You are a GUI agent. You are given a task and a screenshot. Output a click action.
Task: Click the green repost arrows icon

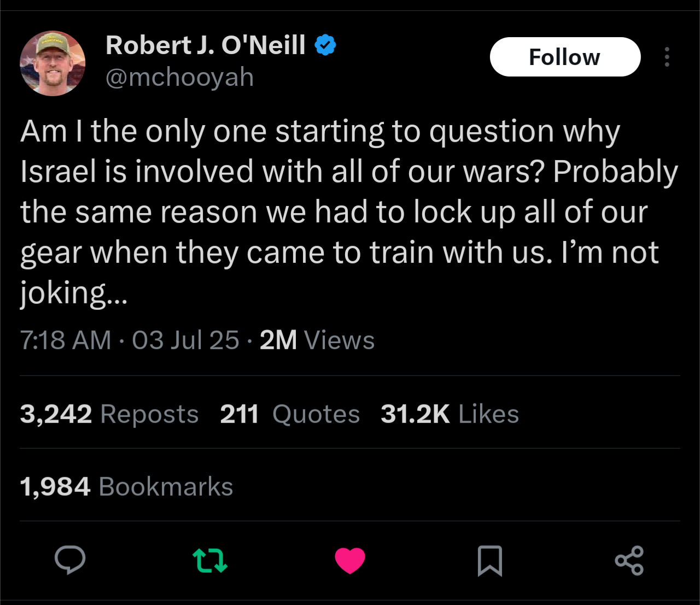(x=210, y=561)
